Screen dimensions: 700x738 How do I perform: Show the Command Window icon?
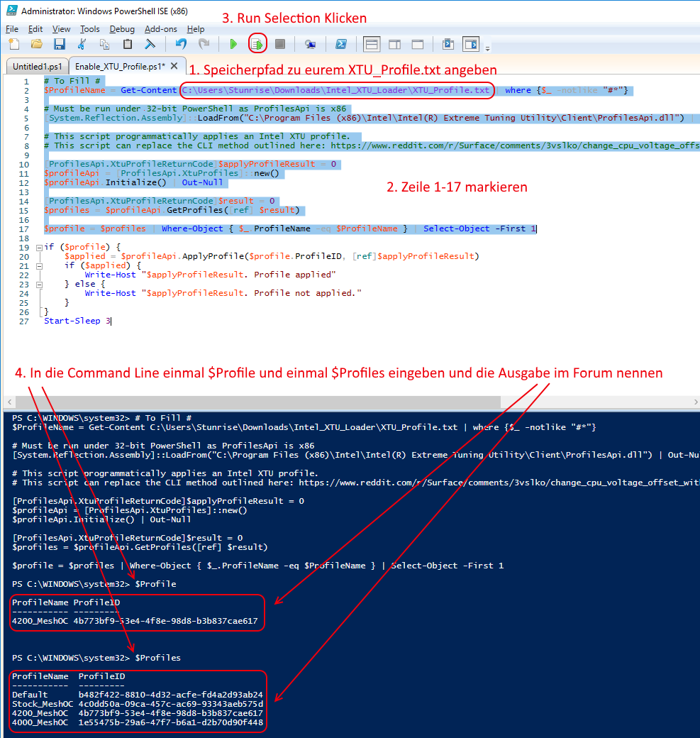pos(448,44)
